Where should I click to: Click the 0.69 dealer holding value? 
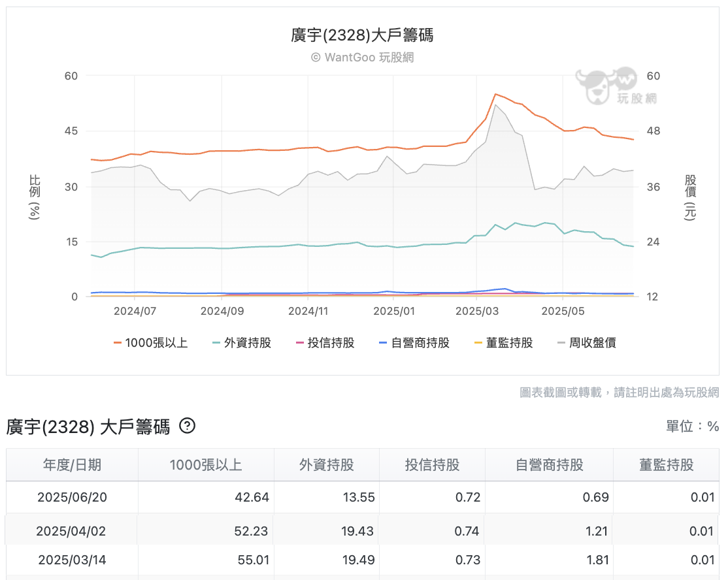tap(596, 498)
